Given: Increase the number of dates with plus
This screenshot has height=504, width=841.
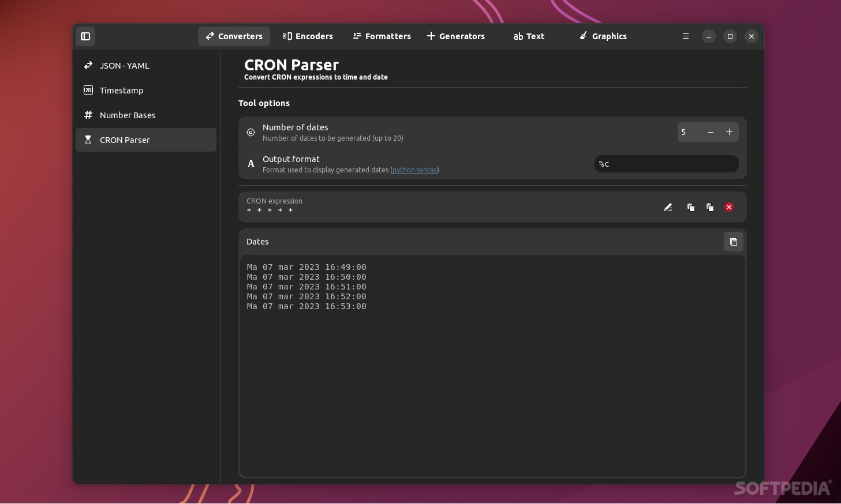Looking at the screenshot, I should 729,132.
